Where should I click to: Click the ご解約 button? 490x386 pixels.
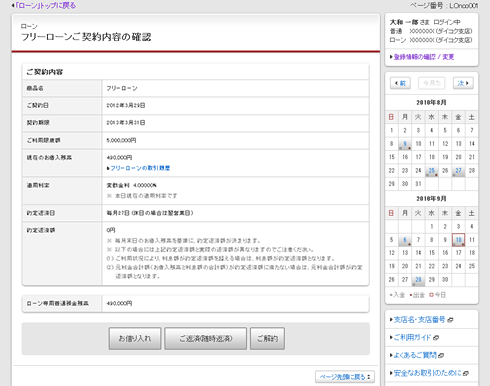tap(267, 338)
